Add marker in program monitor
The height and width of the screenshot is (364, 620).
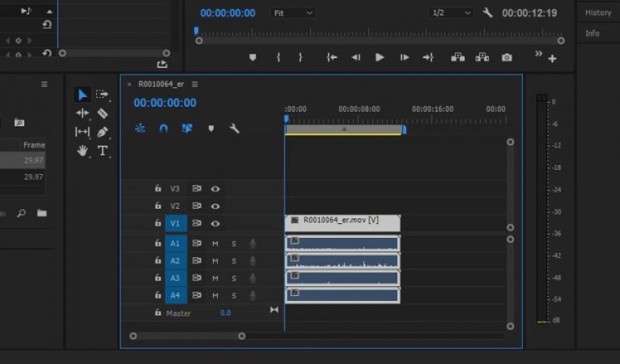point(252,58)
